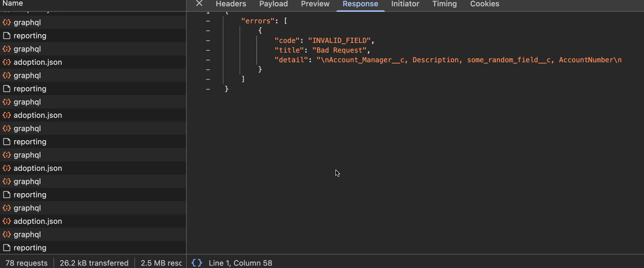This screenshot has width=644, height=268.
Task: Collapse the "errors" array fold marker
Action: pos(208,21)
